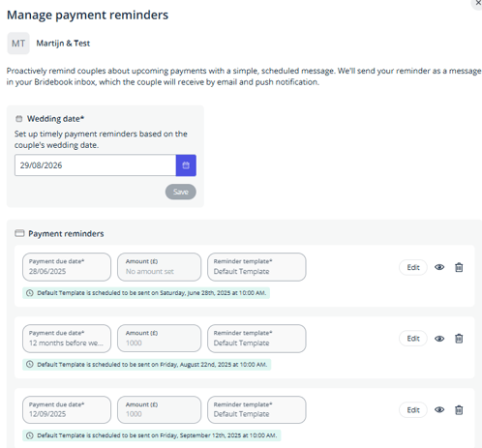Image resolution: width=482 pixels, height=448 pixels.
Task: Delete the 12 months before wedding reminder
Action: click(x=459, y=339)
